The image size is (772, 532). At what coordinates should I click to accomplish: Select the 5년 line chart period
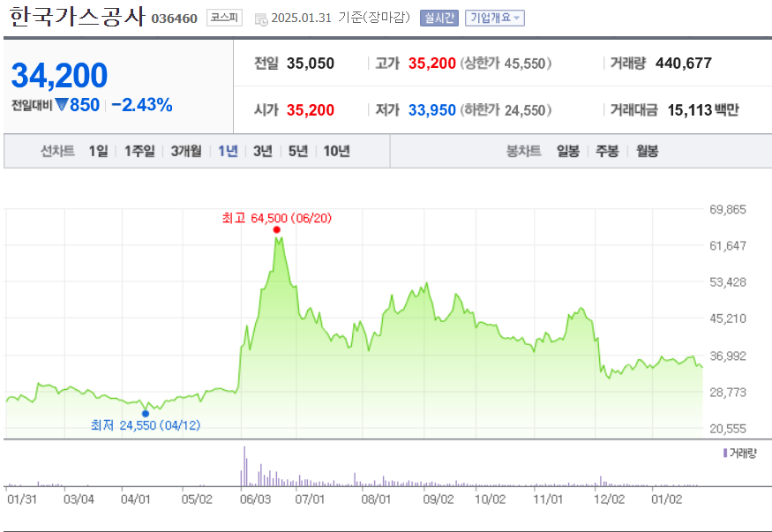[x=298, y=151]
